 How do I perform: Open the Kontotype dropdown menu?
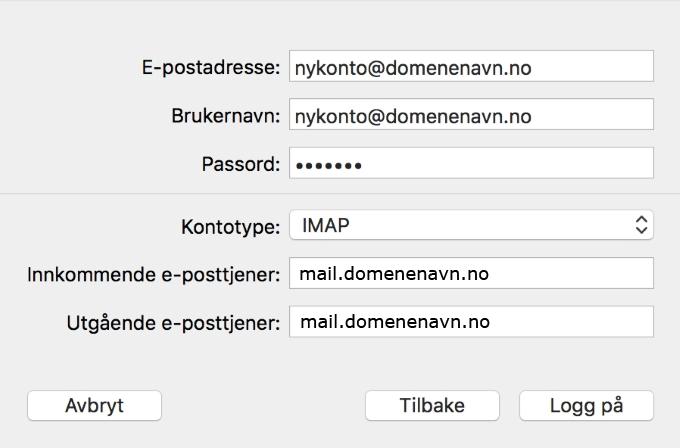click(470, 225)
